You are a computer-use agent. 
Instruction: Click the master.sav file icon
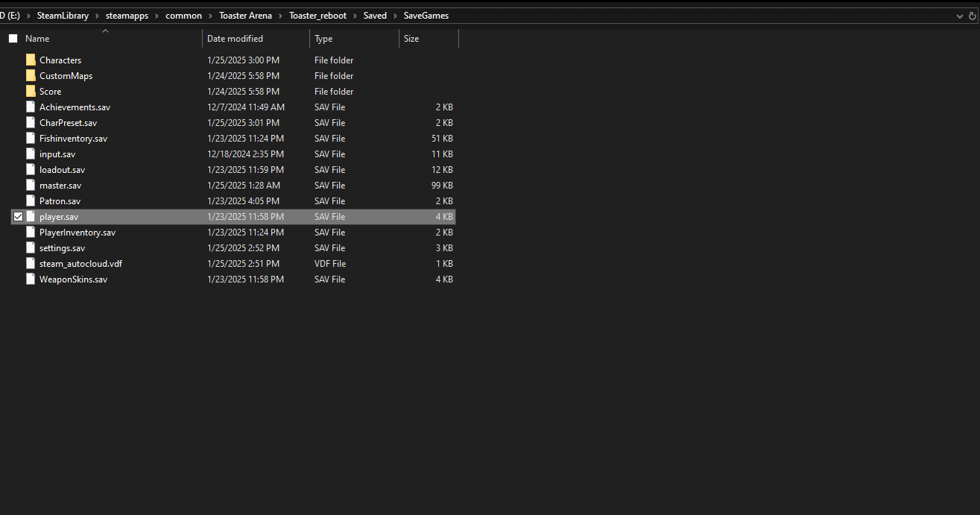31,185
